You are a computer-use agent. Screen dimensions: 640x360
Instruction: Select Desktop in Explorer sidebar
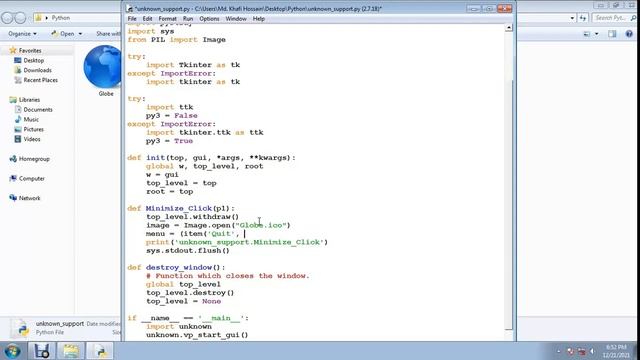[x=33, y=60]
